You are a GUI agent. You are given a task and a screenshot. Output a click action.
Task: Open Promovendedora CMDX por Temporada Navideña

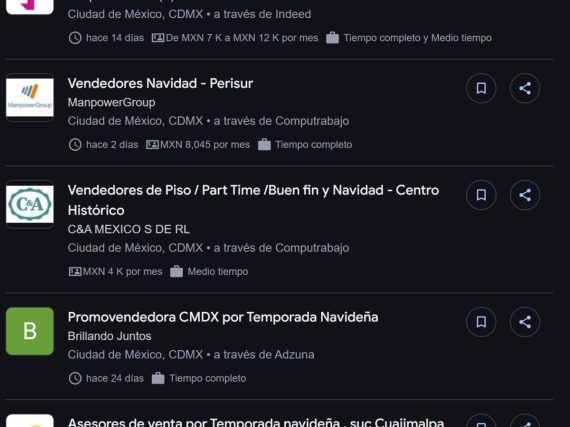[223, 317]
